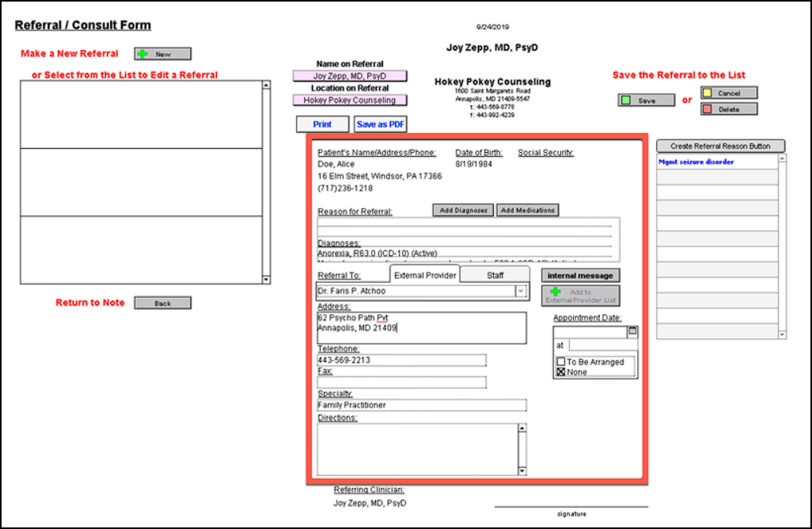This screenshot has width=812, height=529.
Task: Click patient name 'Doe, Alice'
Action: (x=336, y=164)
